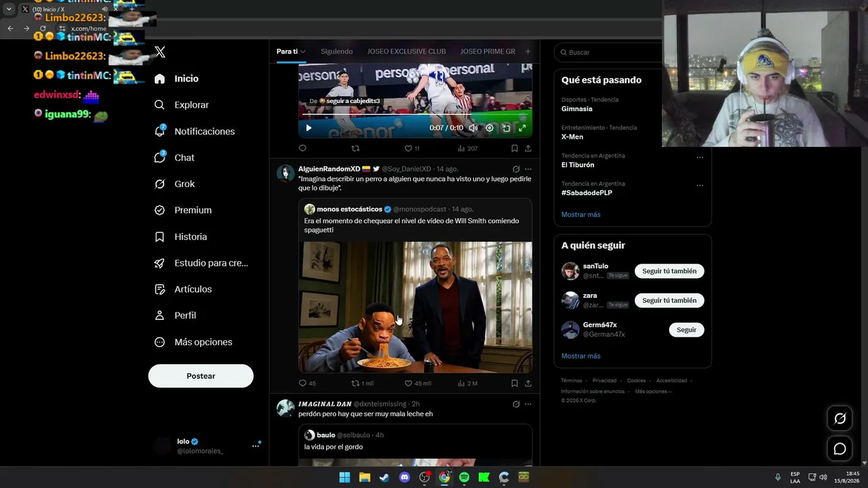Show more trends with Mostrar más
This screenshot has height=488, width=868.
[x=580, y=214]
